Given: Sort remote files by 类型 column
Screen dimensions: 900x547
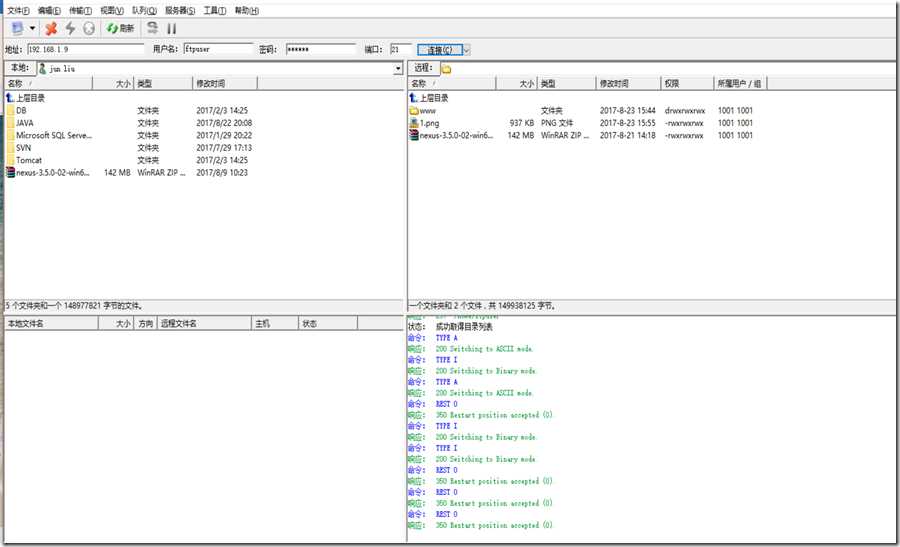Looking at the screenshot, I should 567,84.
